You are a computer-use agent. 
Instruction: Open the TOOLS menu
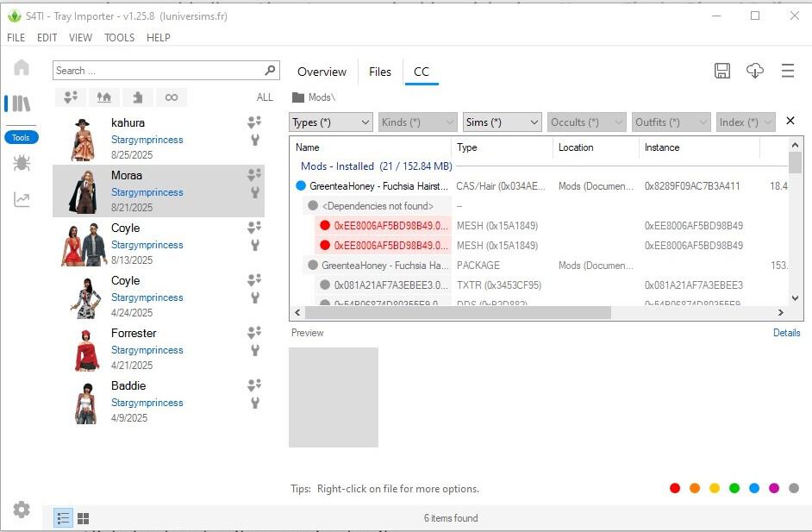pyautogui.click(x=119, y=38)
